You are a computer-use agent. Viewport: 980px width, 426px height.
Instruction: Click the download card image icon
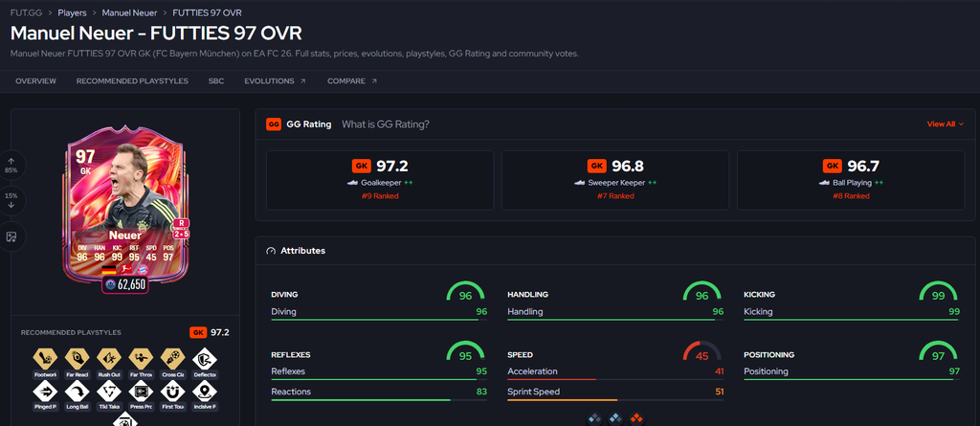coord(11,236)
